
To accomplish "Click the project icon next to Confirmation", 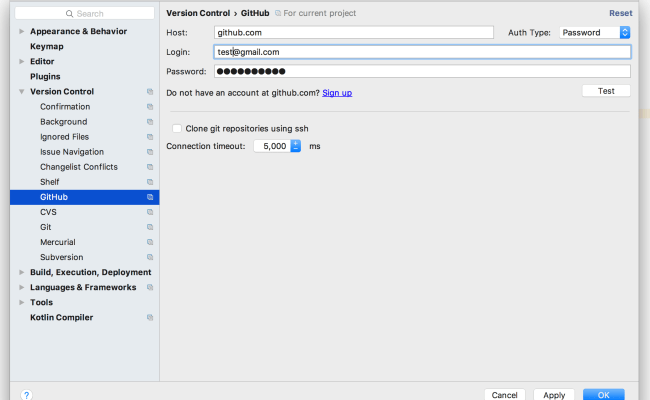I will pyautogui.click(x=150, y=107).
